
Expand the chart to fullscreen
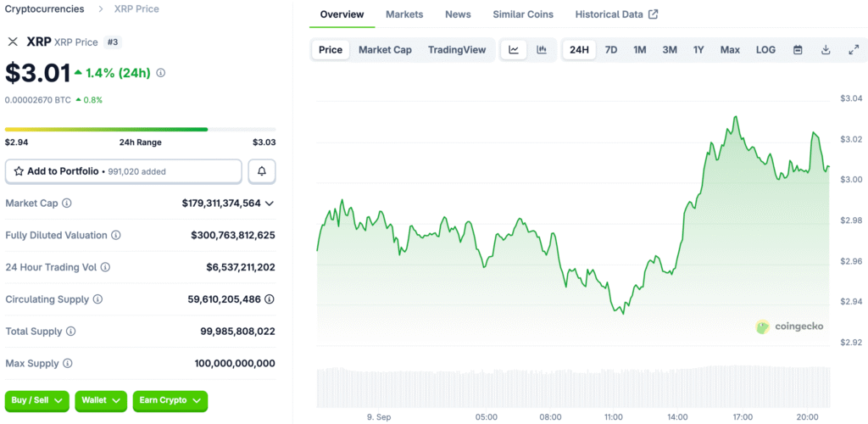click(x=854, y=50)
